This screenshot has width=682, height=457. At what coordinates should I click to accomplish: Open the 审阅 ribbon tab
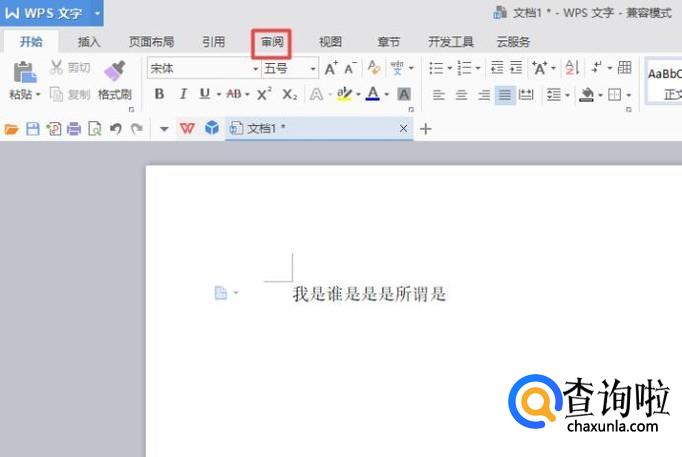click(272, 42)
